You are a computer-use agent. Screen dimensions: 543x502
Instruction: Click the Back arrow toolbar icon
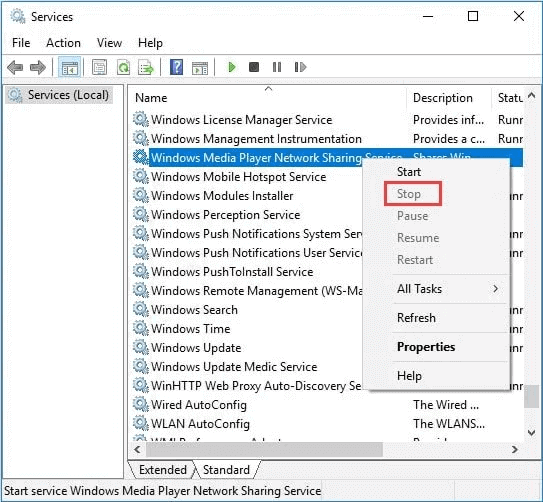(x=15, y=67)
